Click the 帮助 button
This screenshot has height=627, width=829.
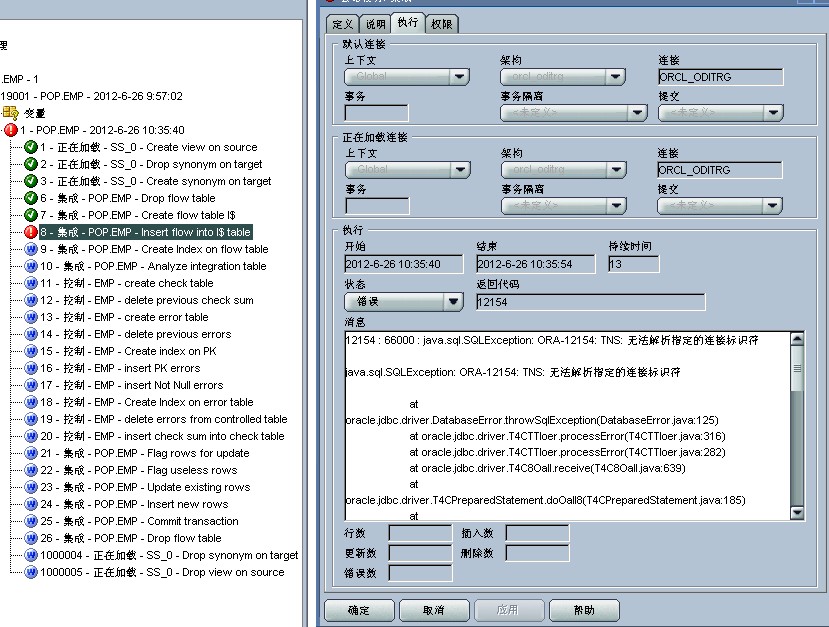[584, 610]
